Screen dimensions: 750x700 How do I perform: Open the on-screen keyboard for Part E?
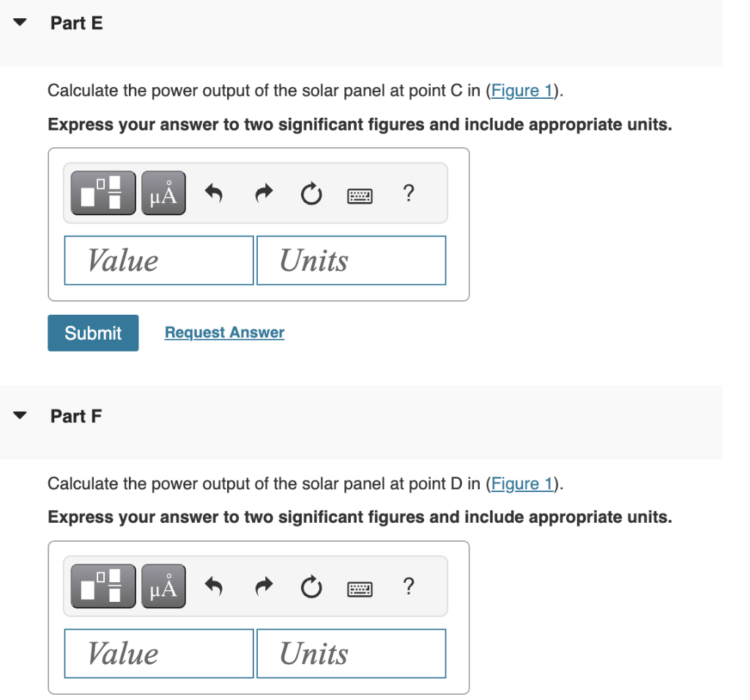[x=360, y=195]
